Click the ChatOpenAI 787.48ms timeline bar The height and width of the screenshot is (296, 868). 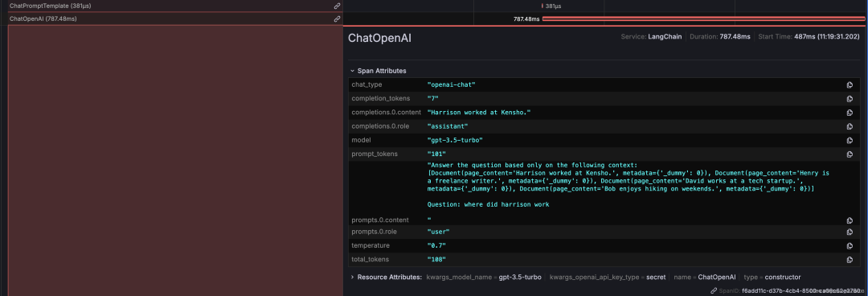[x=703, y=18]
